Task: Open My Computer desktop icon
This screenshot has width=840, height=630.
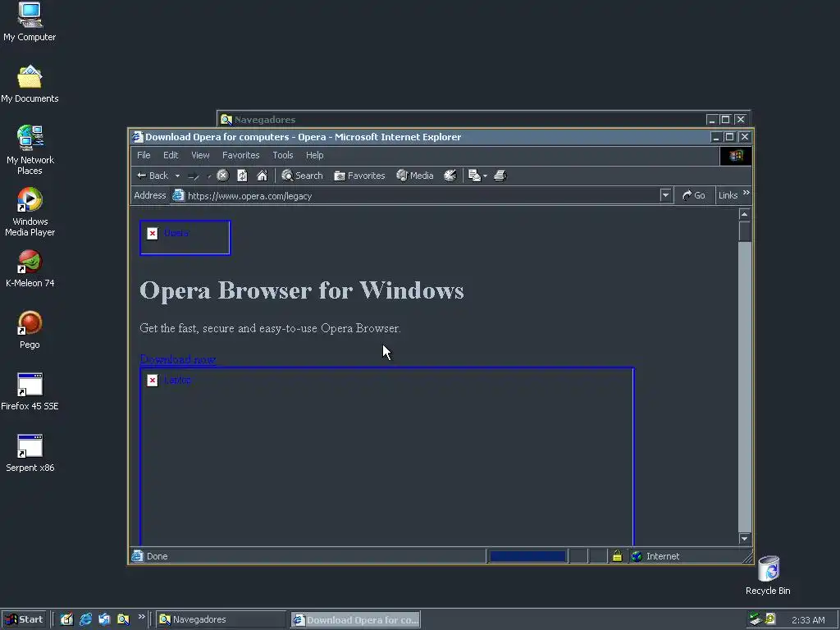Action: click(30, 22)
